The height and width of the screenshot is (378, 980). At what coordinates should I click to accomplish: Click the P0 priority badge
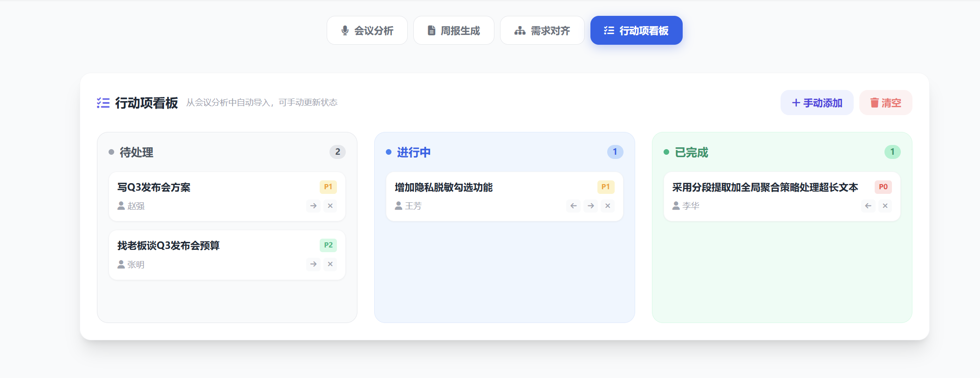pyautogui.click(x=883, y=187)
